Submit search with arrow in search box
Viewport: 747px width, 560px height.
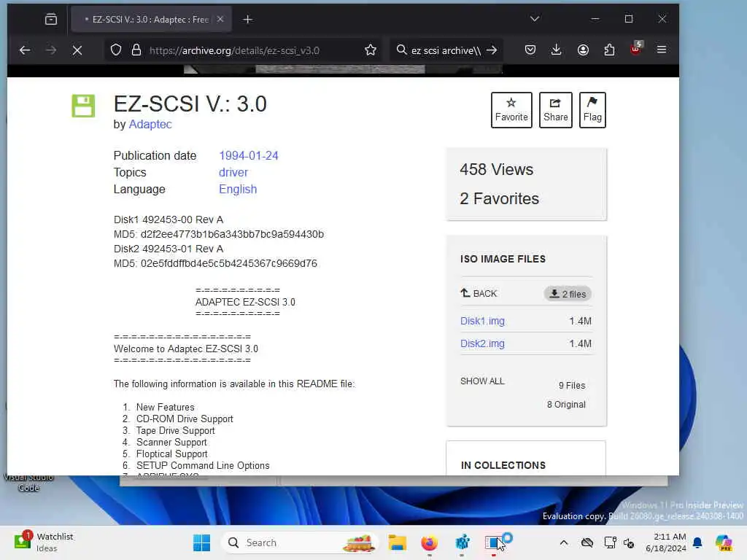492,50
